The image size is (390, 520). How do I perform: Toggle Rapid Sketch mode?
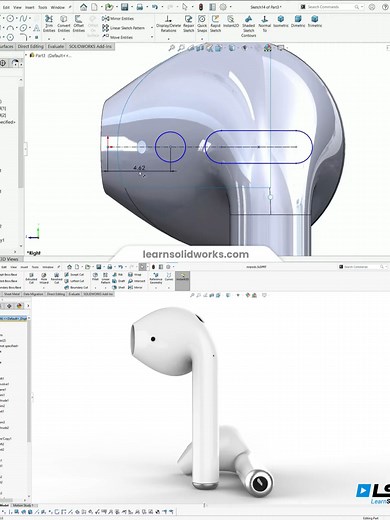click(x=215, y=24)
